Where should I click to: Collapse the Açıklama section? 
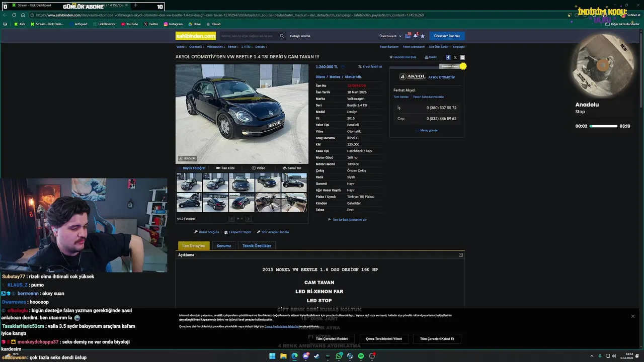tap(461, 255)
